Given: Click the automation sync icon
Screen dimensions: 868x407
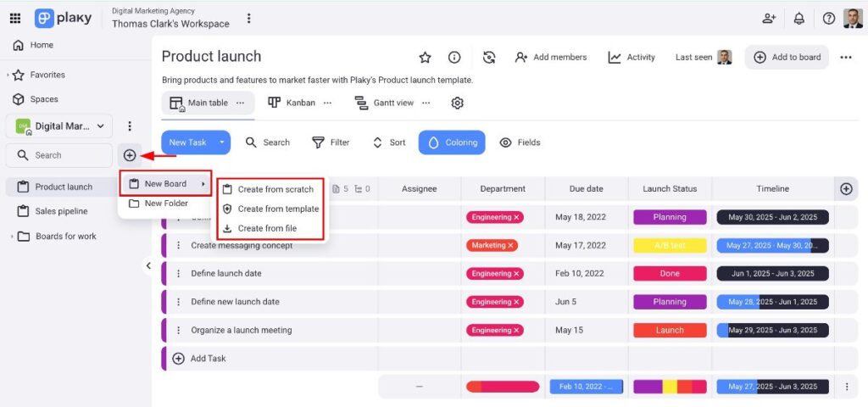Looking at the screenshot, I should 489,57.
